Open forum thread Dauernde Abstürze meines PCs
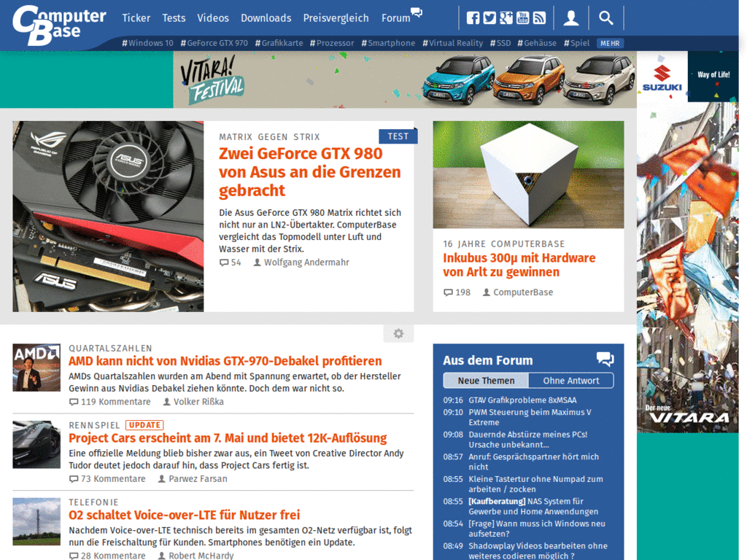Screen dimensions: 747x560 [x=528, y=440]
